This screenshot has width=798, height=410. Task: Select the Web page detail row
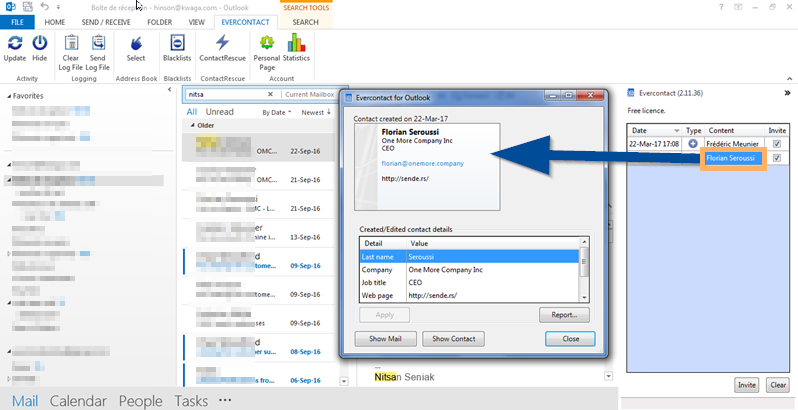click(470, 295)
